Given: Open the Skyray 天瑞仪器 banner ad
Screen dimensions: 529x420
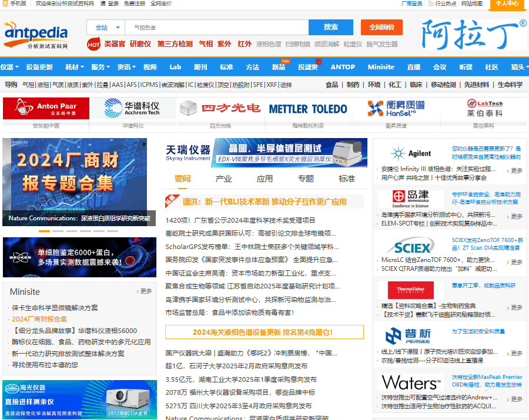Looking at the screenshot, I should tap(264, 152).
